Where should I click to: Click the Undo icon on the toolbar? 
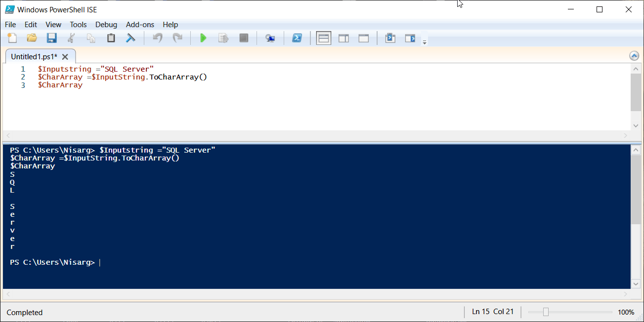coord(157,38)
